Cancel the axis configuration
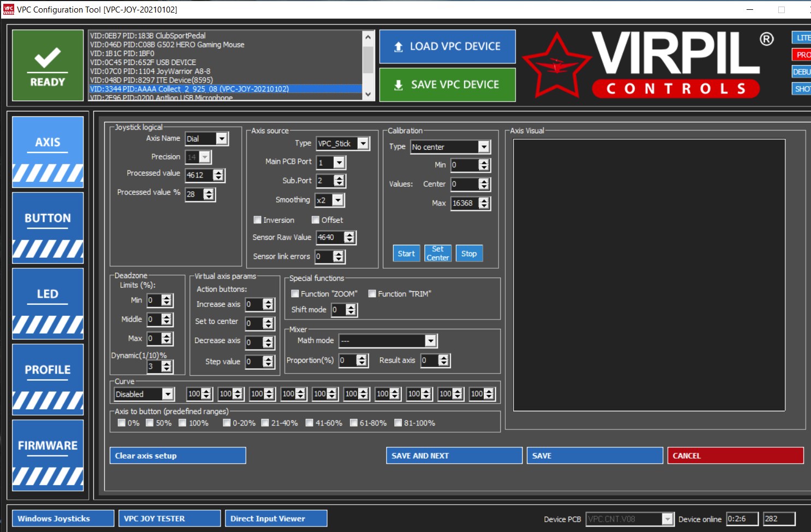This screenshot has width=811, height=532. (x=736, y=456)
